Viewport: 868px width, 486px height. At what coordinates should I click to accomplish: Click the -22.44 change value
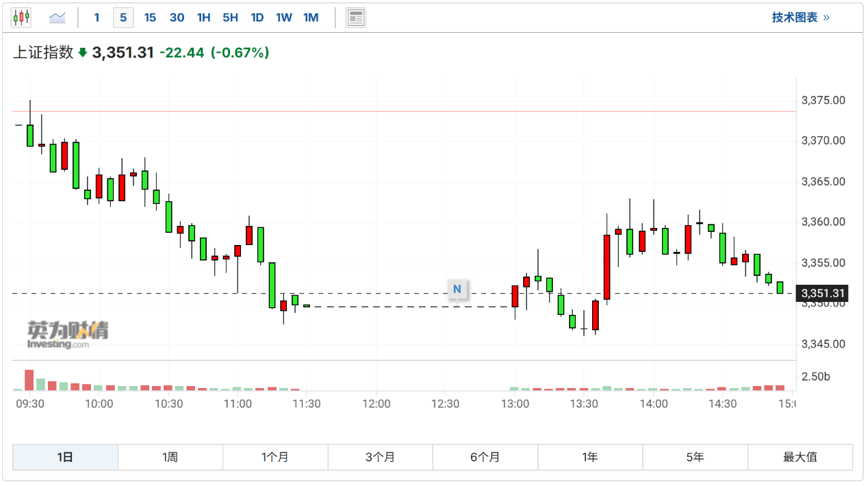point(181,53)
